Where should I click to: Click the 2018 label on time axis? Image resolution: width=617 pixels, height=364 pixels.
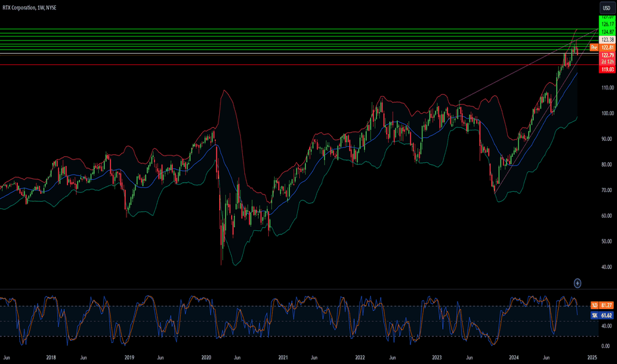[51, 357]
